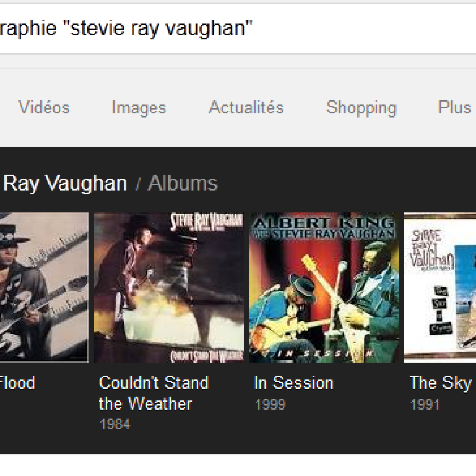Click the 1984 year under the album
Screen dimensions: 476x476
coord(115,424)
